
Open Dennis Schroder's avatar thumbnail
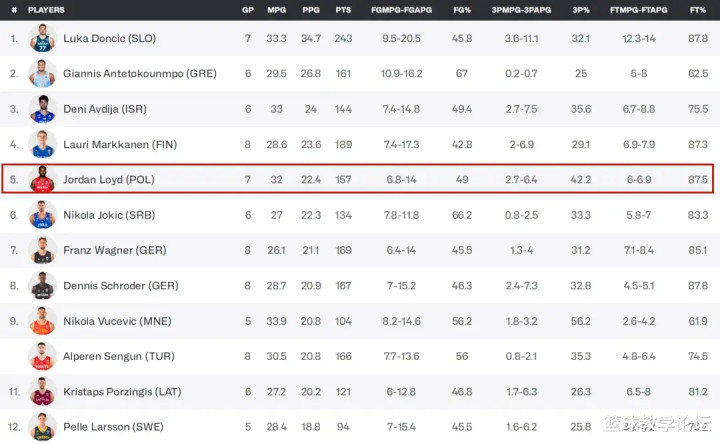click(42, 286)
